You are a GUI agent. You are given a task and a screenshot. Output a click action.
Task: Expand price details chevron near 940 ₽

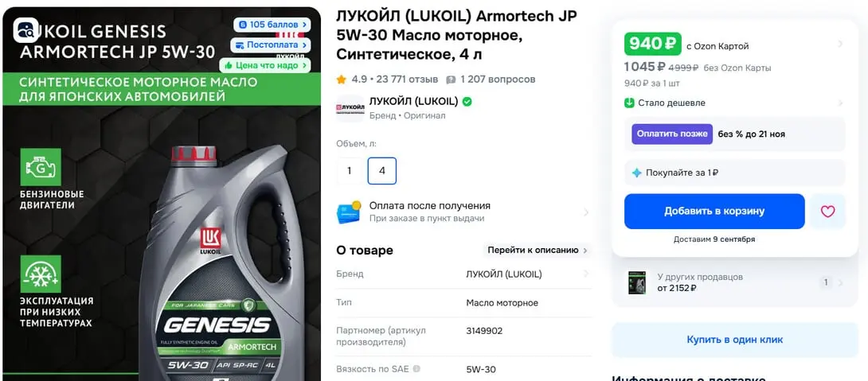coord(840,44)
